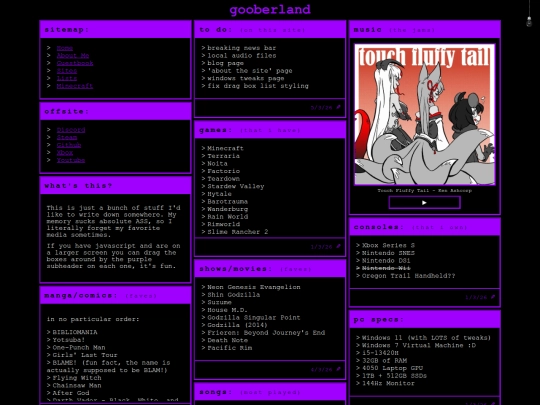This screenshot has width=540, height=405.
Task: Click the pencil icon in the shows/movies footer
Action: tap(338, 369)
